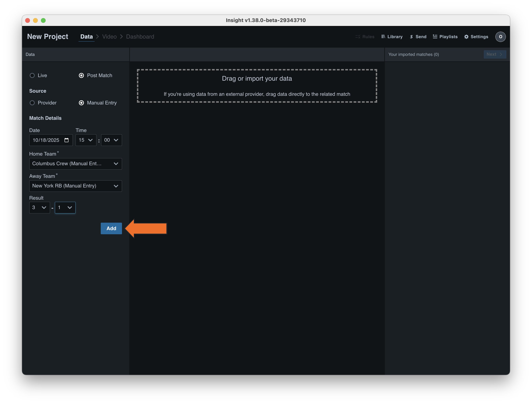Click the macOS window close button
The width and height of the screenshot is (532, 404).
tap(27, 20)
